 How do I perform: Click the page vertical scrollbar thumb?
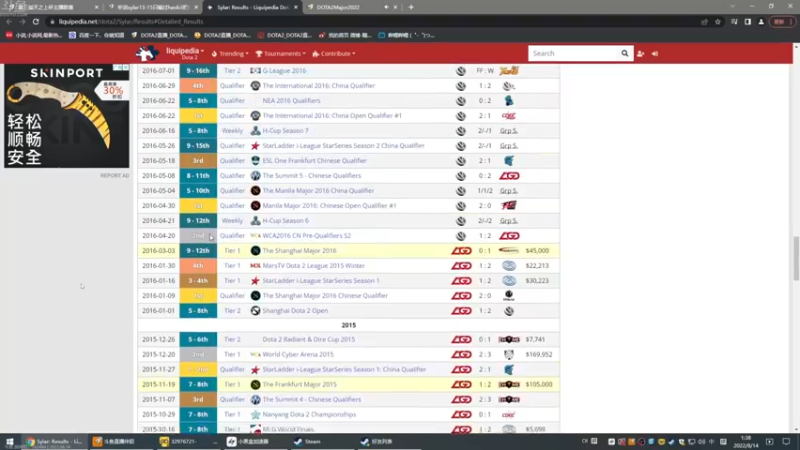(795, 258)
